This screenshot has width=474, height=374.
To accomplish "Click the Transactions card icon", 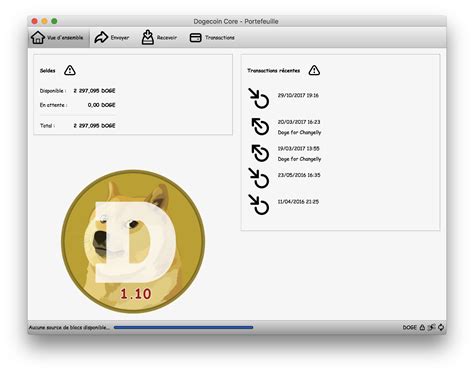I will [195, 38].
